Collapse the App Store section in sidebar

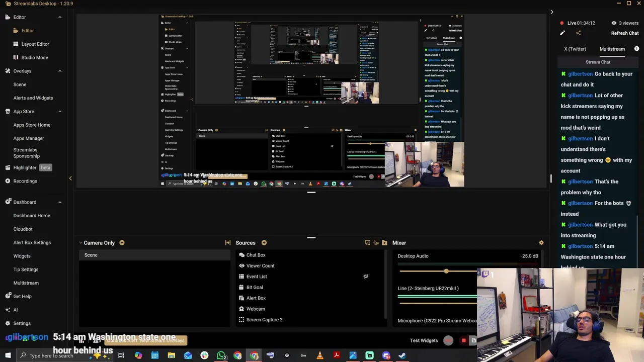coord(59,111)
